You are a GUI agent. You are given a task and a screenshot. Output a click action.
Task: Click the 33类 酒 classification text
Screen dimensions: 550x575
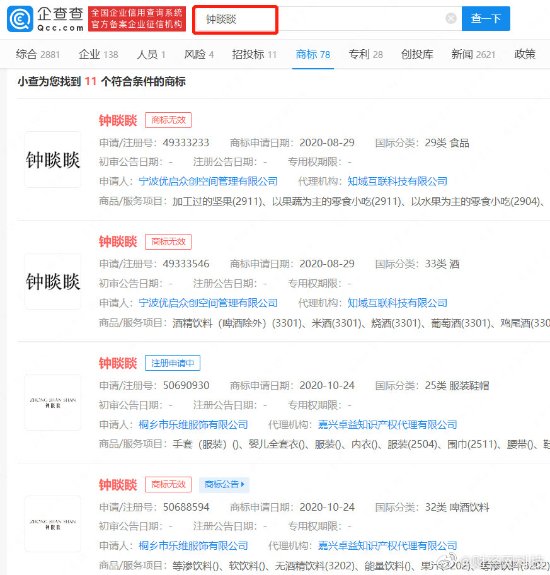tap(442, 264)
